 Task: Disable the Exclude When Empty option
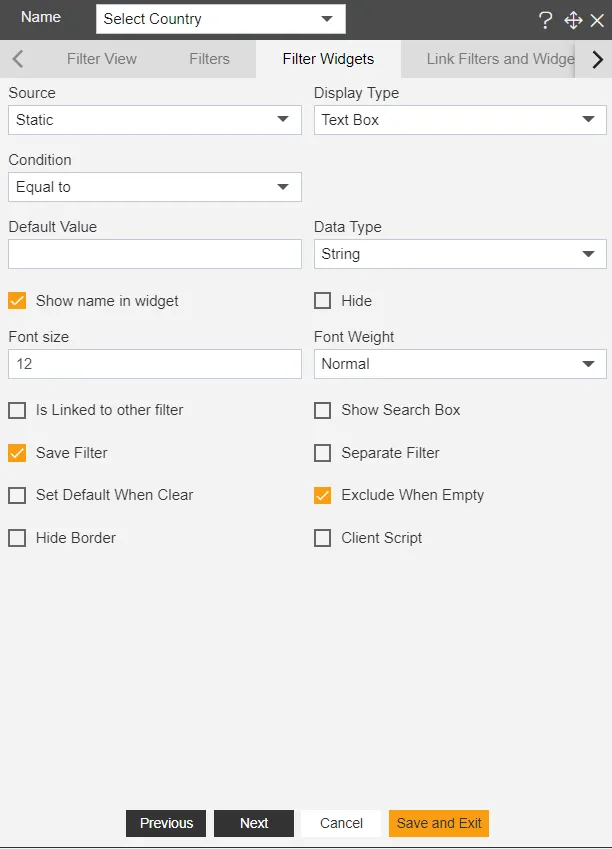323,495
